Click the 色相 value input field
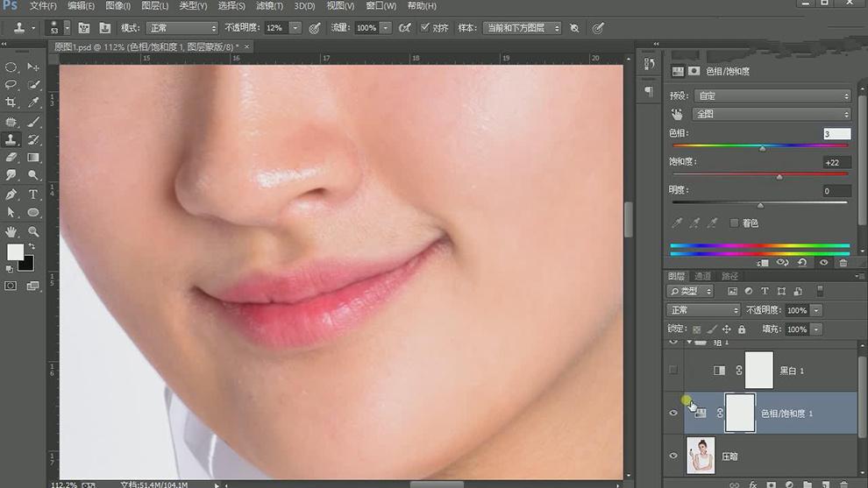Screen dimensions: 868x488 (836, 134)
